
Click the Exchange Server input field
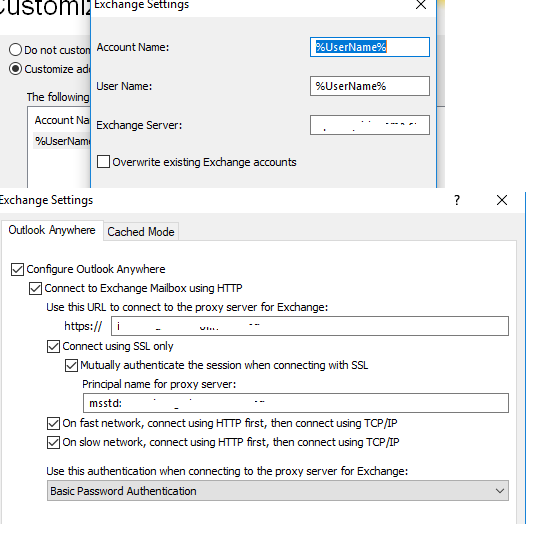(x=370, y=125)
